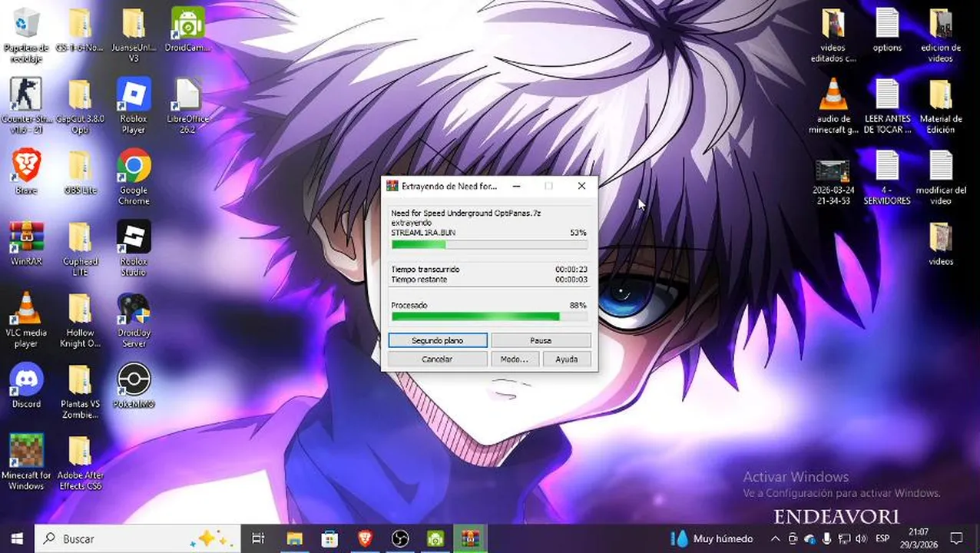980x553 pixels.
Task: Select the Plantas VS Zombie folder
Action: pos(79,391)
